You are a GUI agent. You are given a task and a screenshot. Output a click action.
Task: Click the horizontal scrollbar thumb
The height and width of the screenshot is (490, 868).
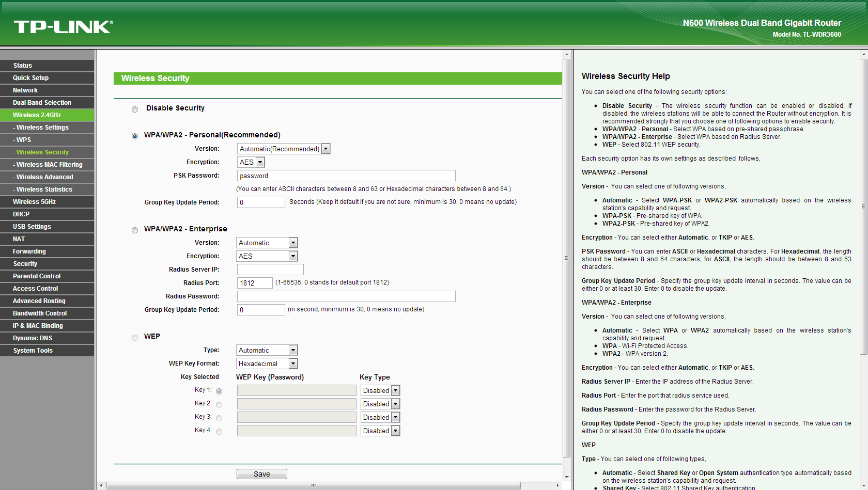tap(314, 485)
